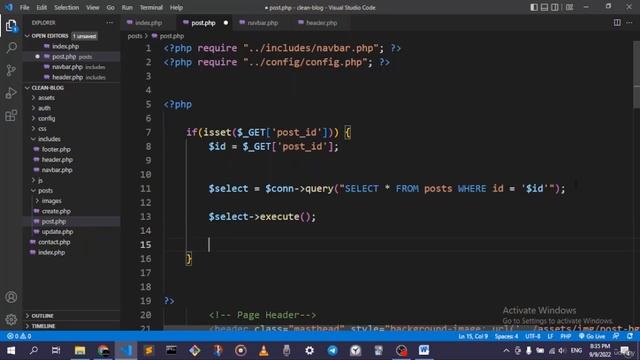The width and height of the screenshot is (640, 360).
Task: Expand the Outline section
Action: (42, 316)
